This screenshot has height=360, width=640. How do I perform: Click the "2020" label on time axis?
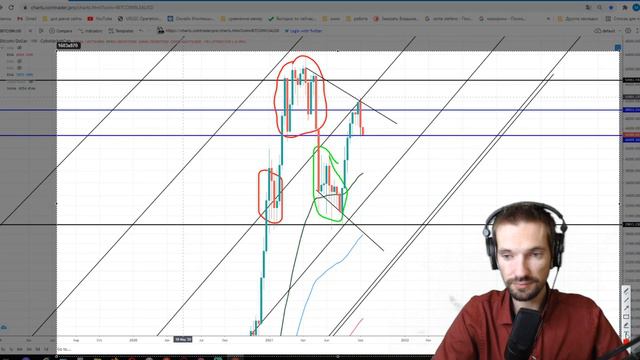pos(133,340)
